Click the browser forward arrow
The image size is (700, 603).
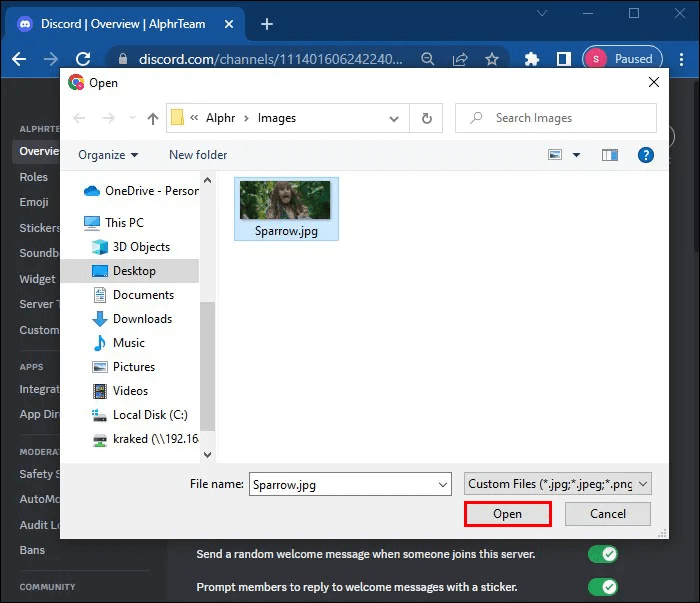50,59
